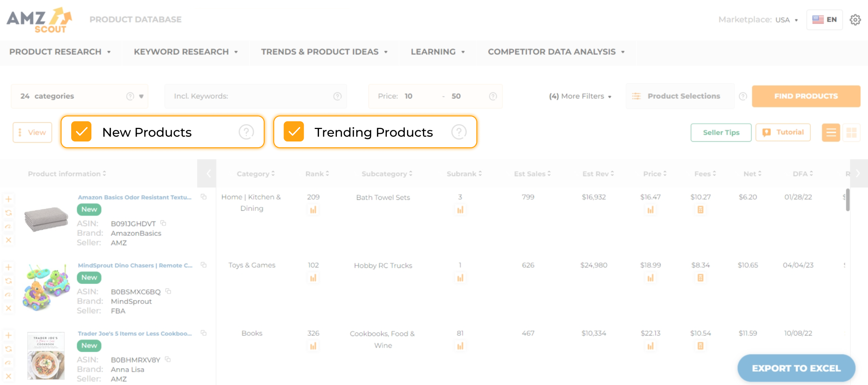
Task: Sort by Product information column
Action: pyautogui.click(x=67, y=174)
